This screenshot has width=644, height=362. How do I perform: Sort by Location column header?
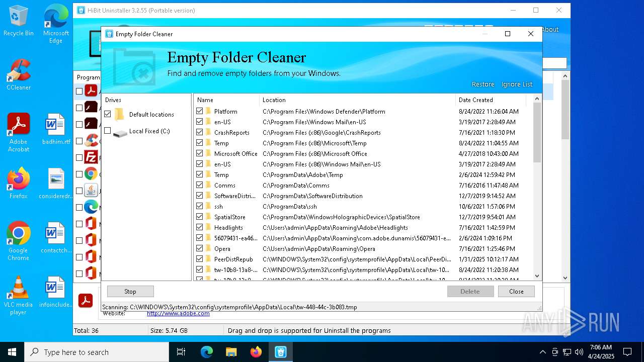point(357,100)
